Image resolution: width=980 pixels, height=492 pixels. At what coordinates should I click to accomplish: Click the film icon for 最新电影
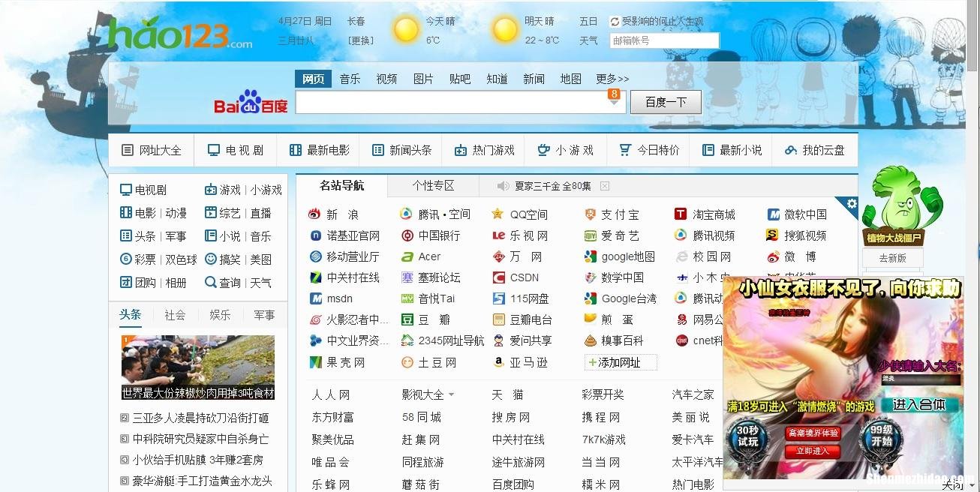pos(296,150)
